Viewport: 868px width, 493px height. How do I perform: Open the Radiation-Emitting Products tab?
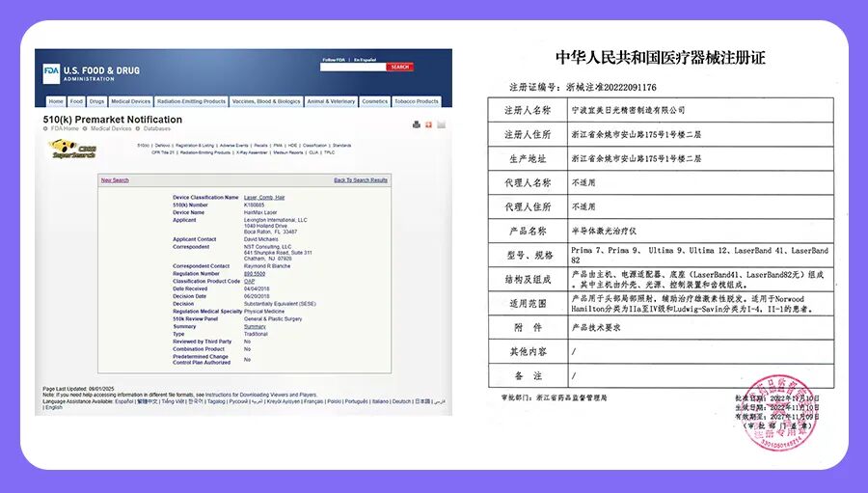coord(192,102)
